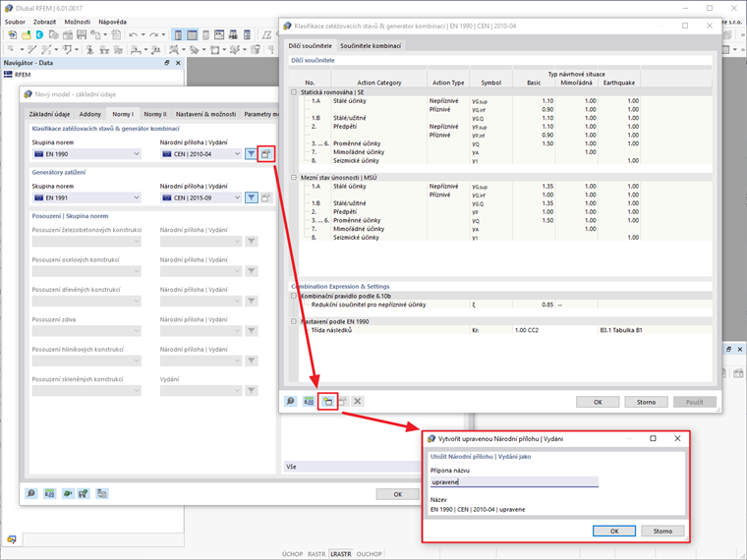Collapse Mezní stav únosnosti | MSÚ group

point(294,178)
